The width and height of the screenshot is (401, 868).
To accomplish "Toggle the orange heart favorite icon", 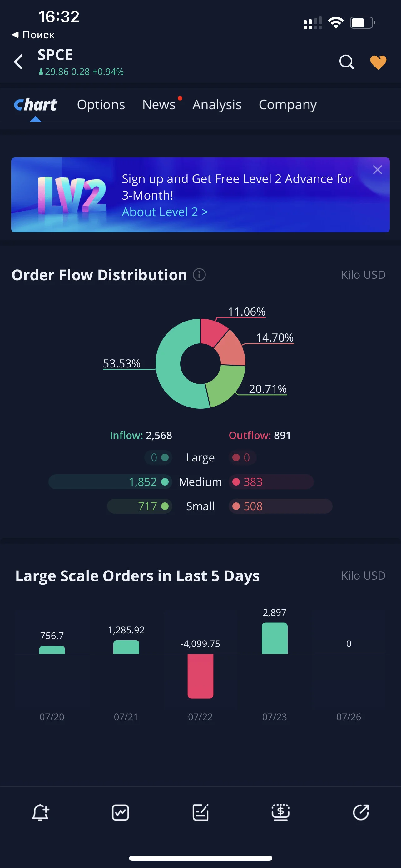I will coord(378,62).
